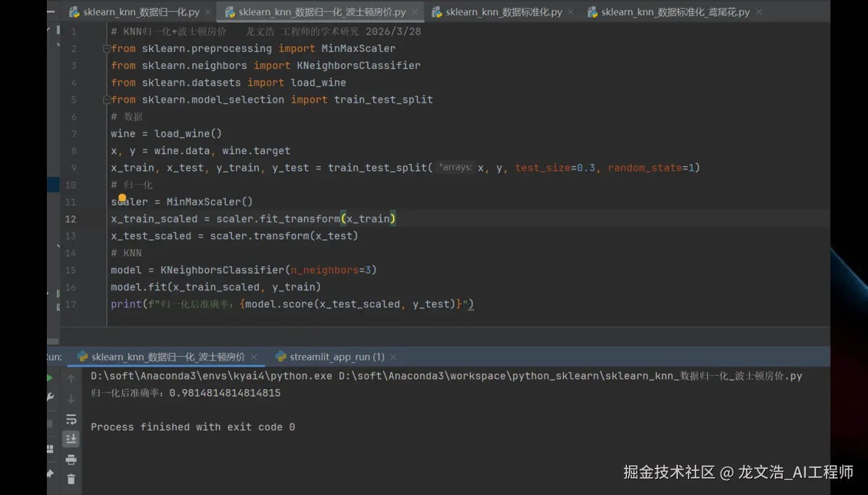Click the print statement on line 17
The height and width of the screenshot is (495, 868).
(292, 304)
